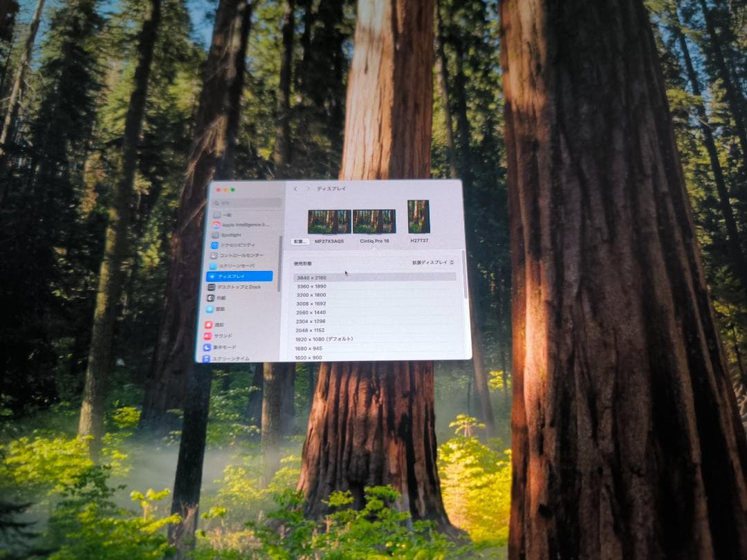Image resolution: width=747 pixels, height=560 pixels.
Task: Choose 1920 × 1080 (デフォルト) resolution
Action: 324,339
